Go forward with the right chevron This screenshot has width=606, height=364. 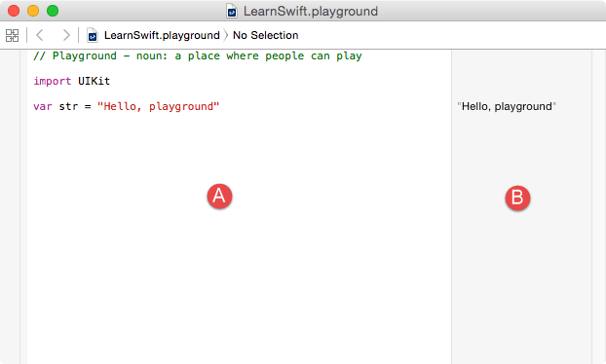click(66, 35)
